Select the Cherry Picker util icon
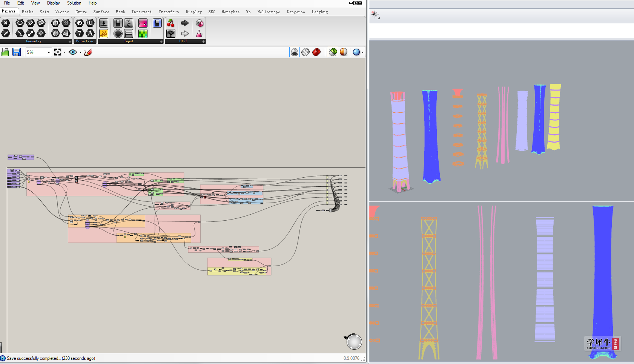The height and width of the screenshot is (364, 634). click(171, 23)
